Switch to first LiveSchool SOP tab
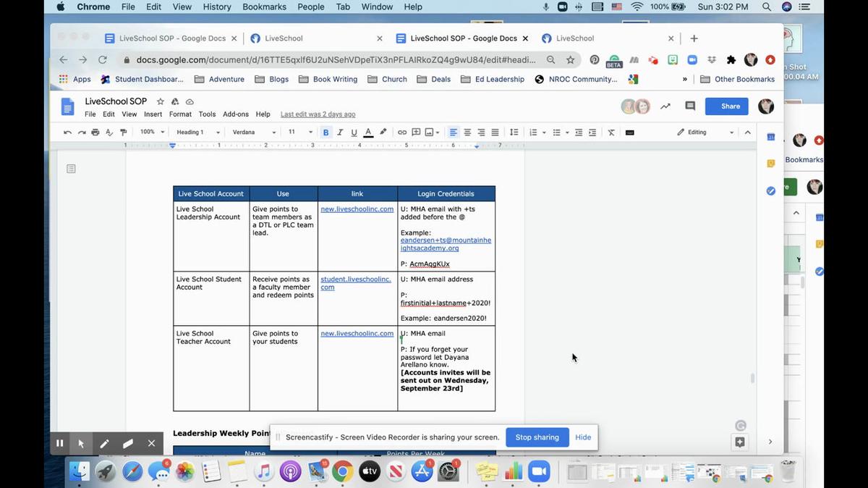 click(x=170, y=38)
